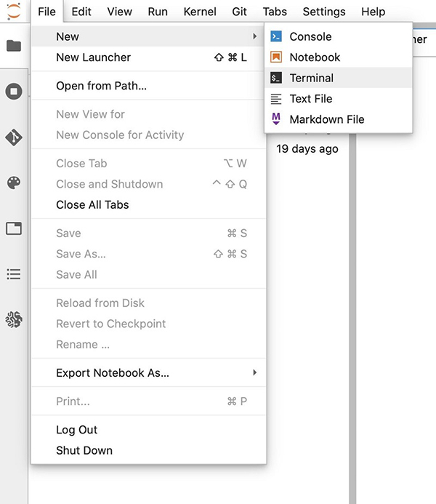Click the Terminal icon in submenu
This screenshot has width=436, height=504.
[276, 78]
